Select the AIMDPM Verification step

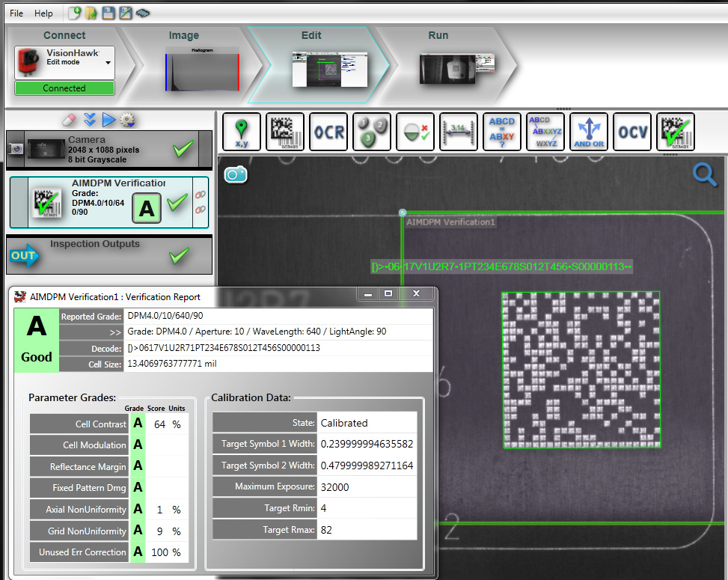(x=109, y=203)
